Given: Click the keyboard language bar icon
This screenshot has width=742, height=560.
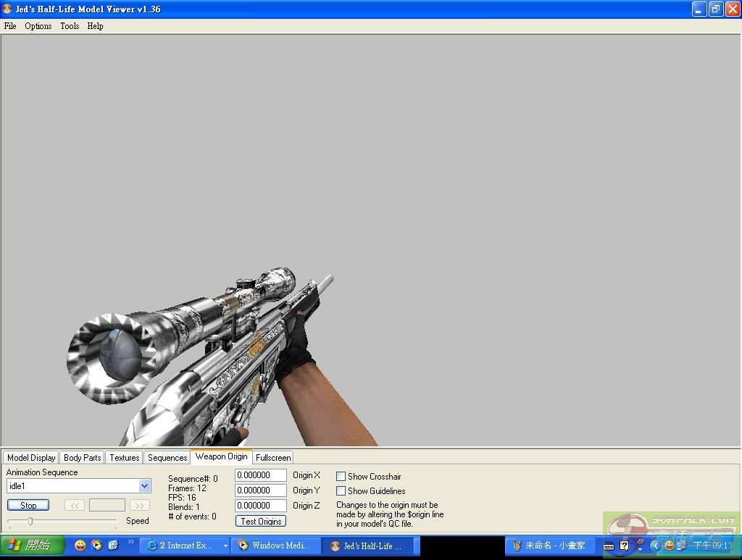Looking at the screenshot, I should [609, 546].
